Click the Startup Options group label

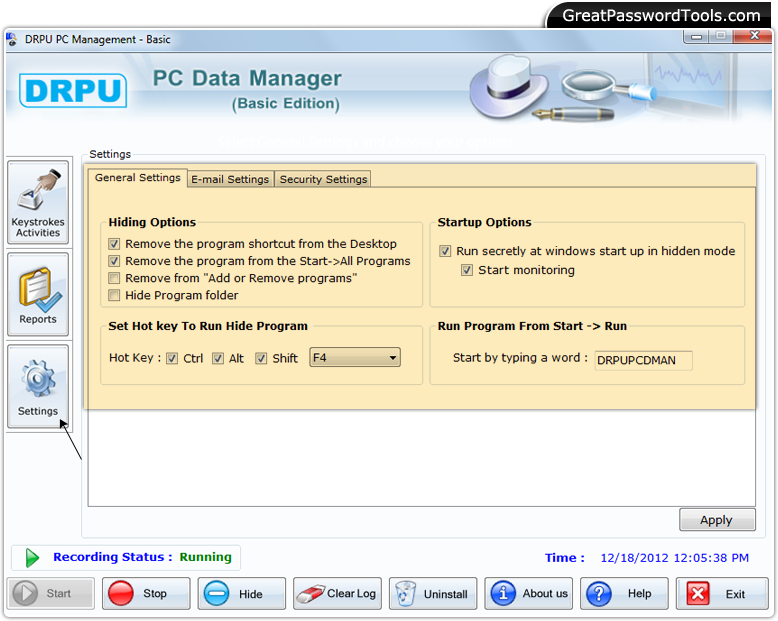(484, 222)
